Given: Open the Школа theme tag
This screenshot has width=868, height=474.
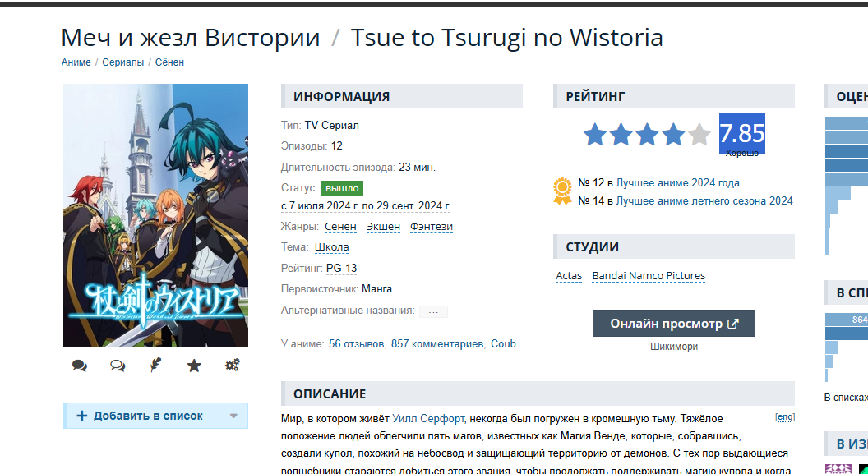Looking at the screenshot, I should 331,247.
